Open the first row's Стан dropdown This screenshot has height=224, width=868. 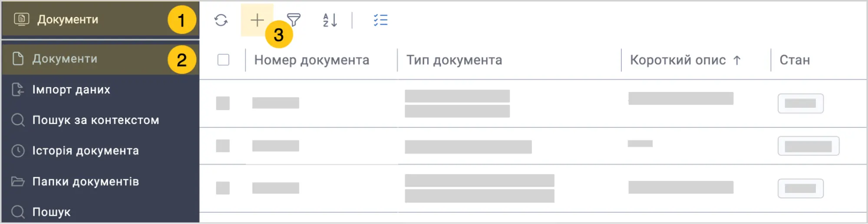pyautogui.click(x=801, y=104)
